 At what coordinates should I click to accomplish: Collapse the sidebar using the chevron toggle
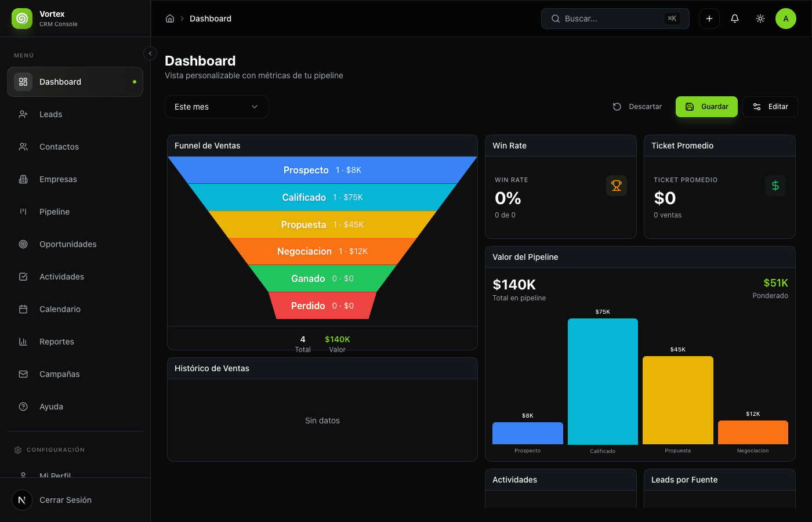tap(150, 53)
